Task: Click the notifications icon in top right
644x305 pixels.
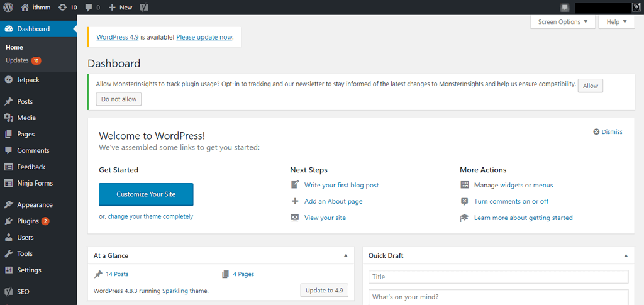Action: 565,8
